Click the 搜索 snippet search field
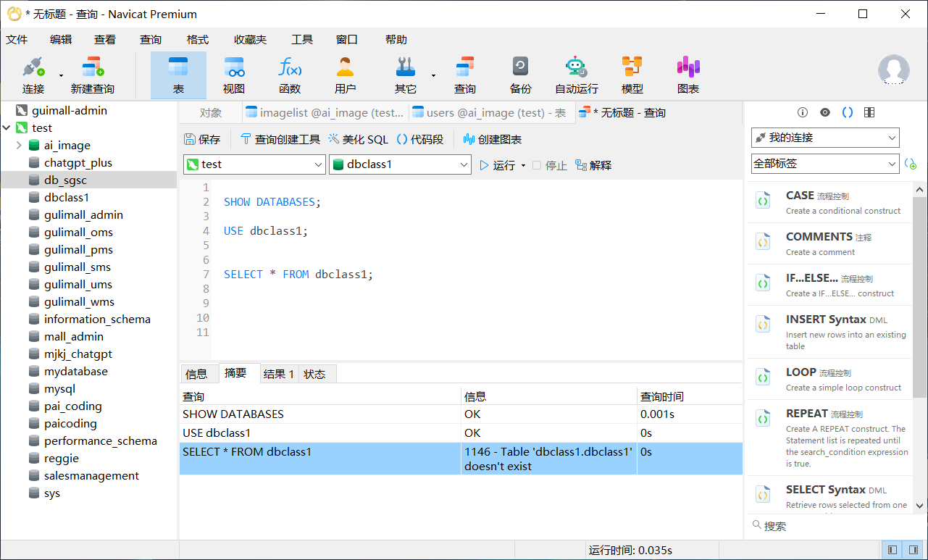This screenshot has height=560, width=928. pos(833,526)
